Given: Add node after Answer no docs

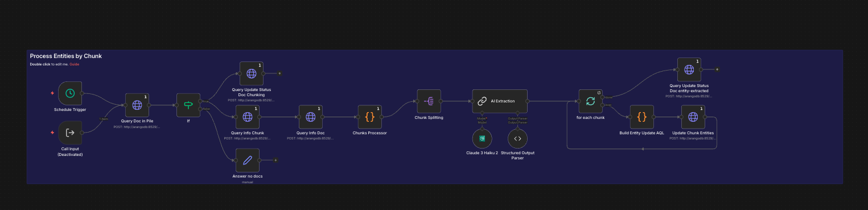Looking at the screenshot, I should pos(275,160).
